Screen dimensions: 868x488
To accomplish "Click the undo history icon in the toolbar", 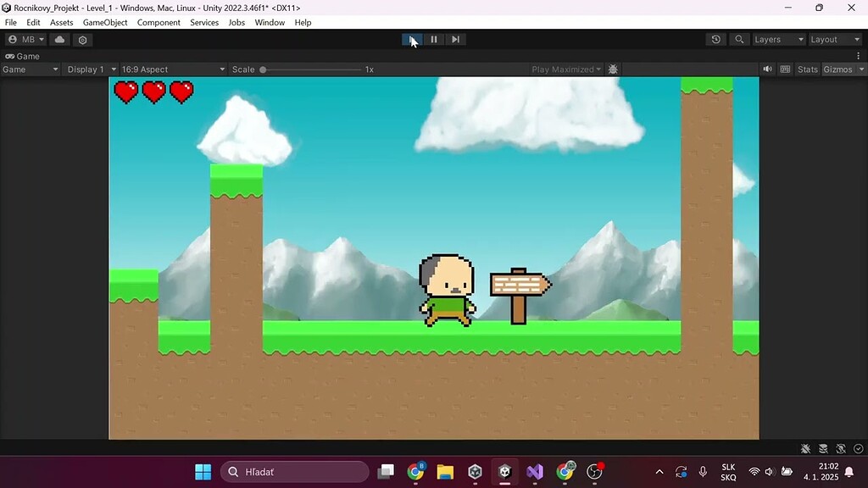I will click(715, 39).
